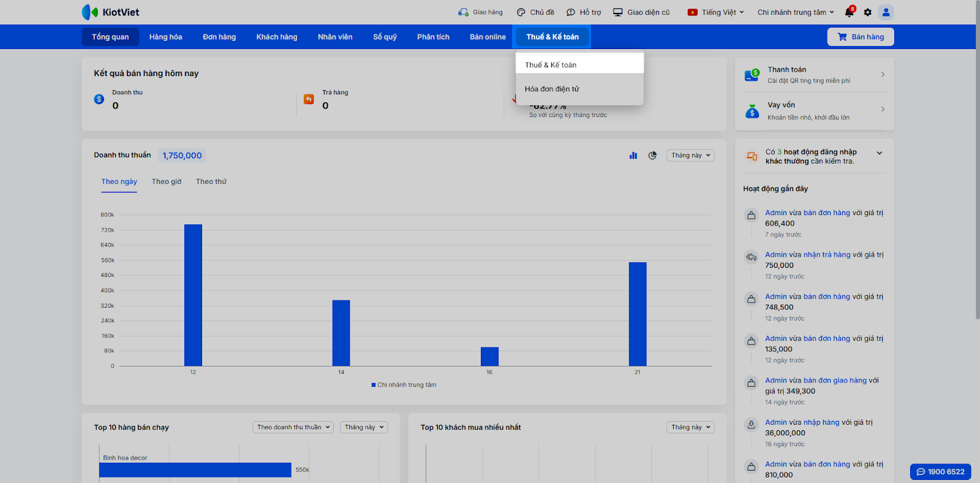Call the 1900 6522 support button
The width and height of the screenshot is (980, 483).
(x=941, y=471)
